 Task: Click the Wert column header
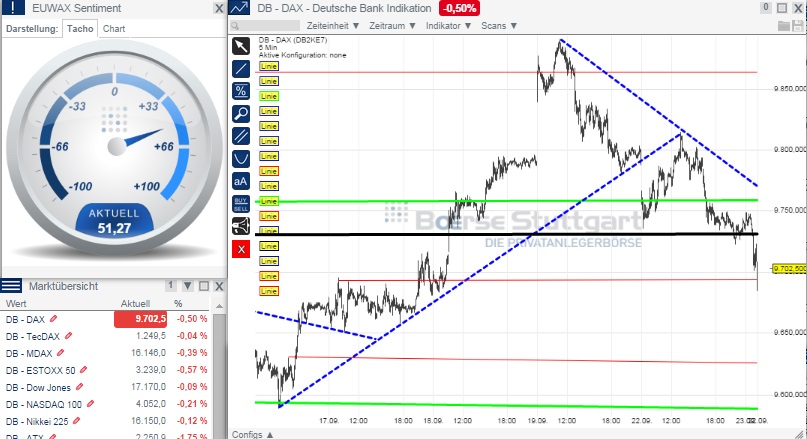(16, 304)
